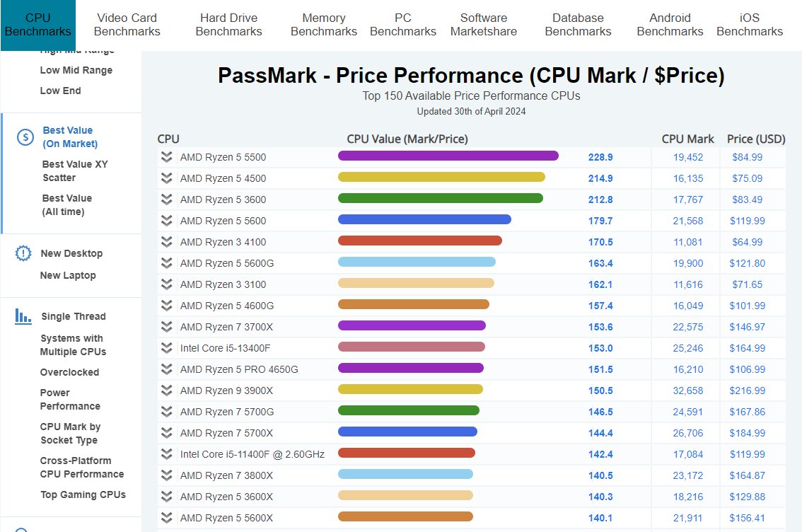
Task: Open Systems with Multiple CPUs page
Action: click(73, 345)
